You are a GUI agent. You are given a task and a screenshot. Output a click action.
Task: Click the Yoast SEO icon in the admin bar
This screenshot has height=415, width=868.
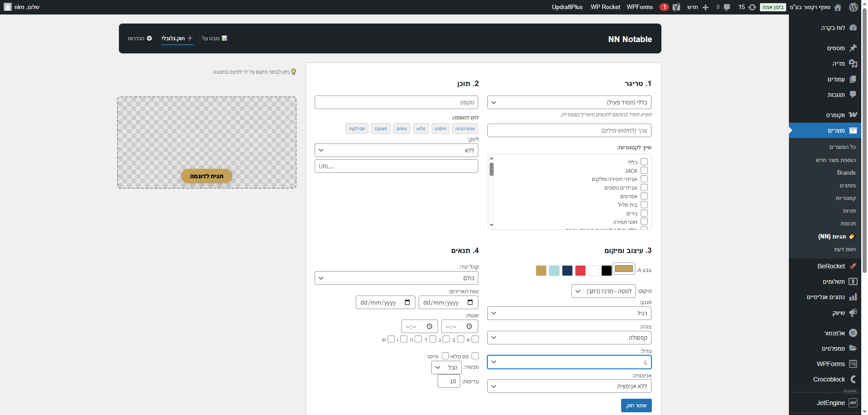click(x=676, y=7)
